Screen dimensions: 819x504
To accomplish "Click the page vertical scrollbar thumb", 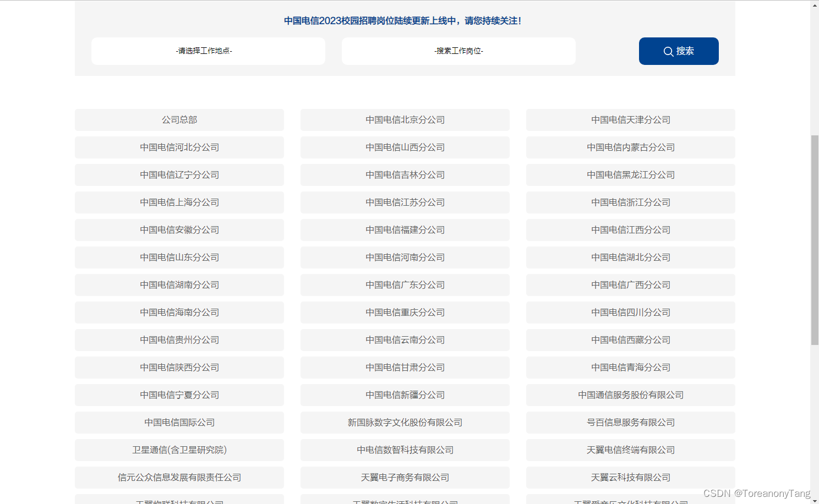I will click(x=815, y=240).
